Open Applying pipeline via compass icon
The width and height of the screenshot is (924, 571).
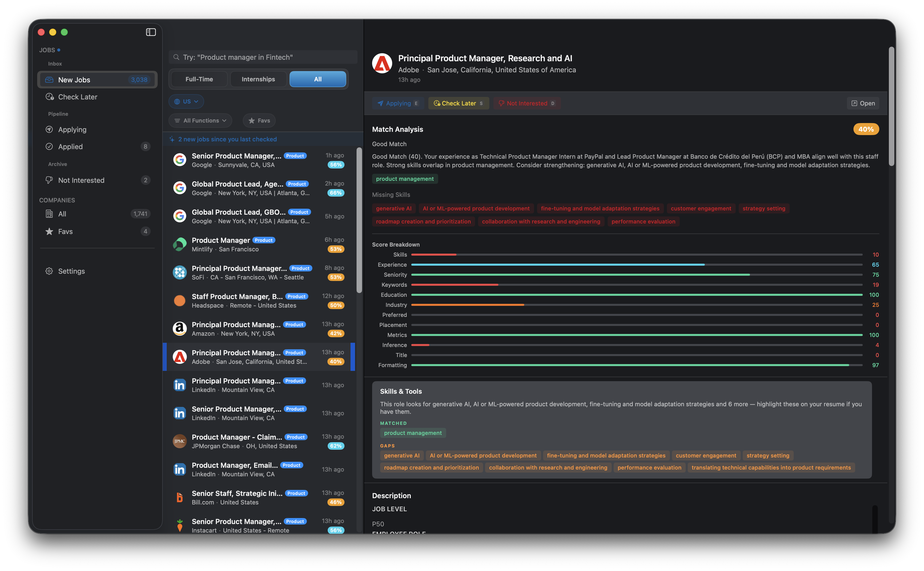click(49, 130)
